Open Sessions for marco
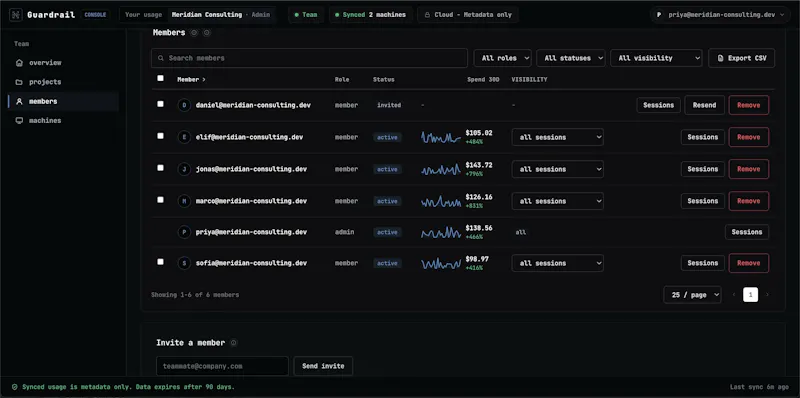The image size is (800, 398). (x=703, y=201)
